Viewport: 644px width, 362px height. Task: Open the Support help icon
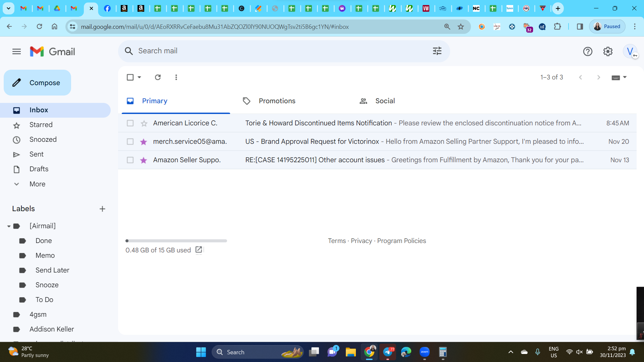pos(588,52)
